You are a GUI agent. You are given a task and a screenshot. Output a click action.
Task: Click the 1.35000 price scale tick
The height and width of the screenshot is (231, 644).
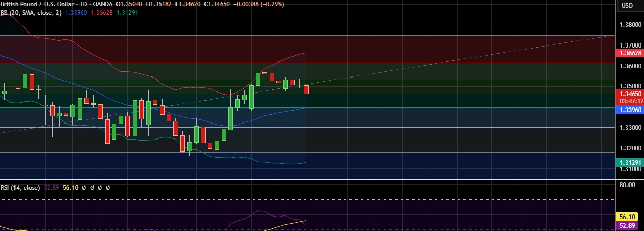[630, 86]
